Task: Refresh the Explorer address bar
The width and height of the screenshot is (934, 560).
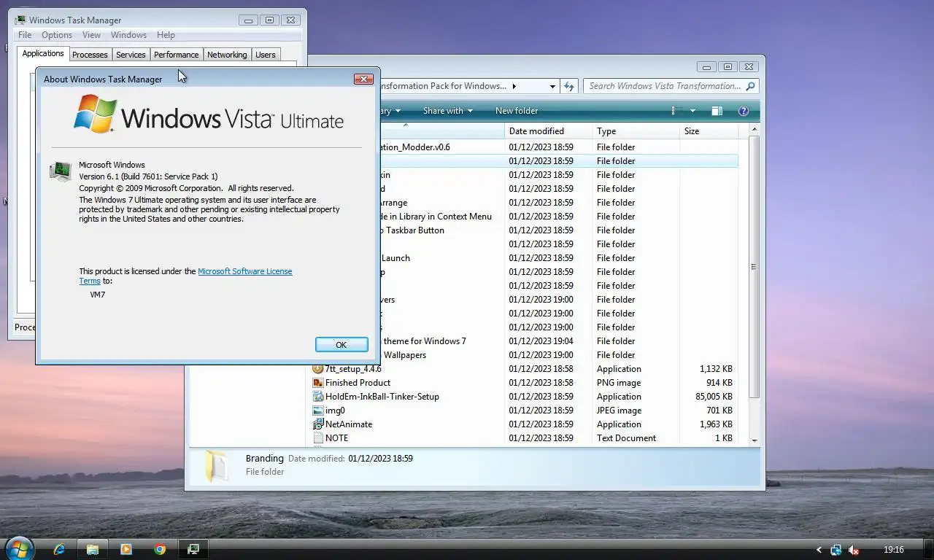Action: 569,86
